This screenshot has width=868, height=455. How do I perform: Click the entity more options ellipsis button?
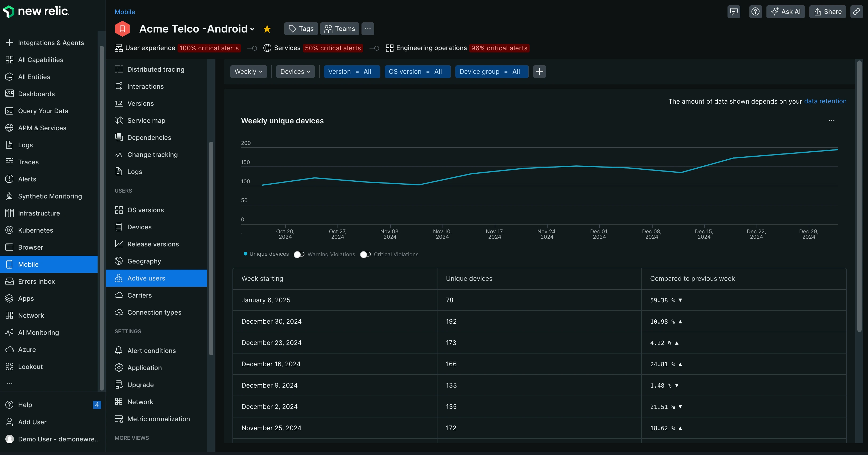click(368, 29)
